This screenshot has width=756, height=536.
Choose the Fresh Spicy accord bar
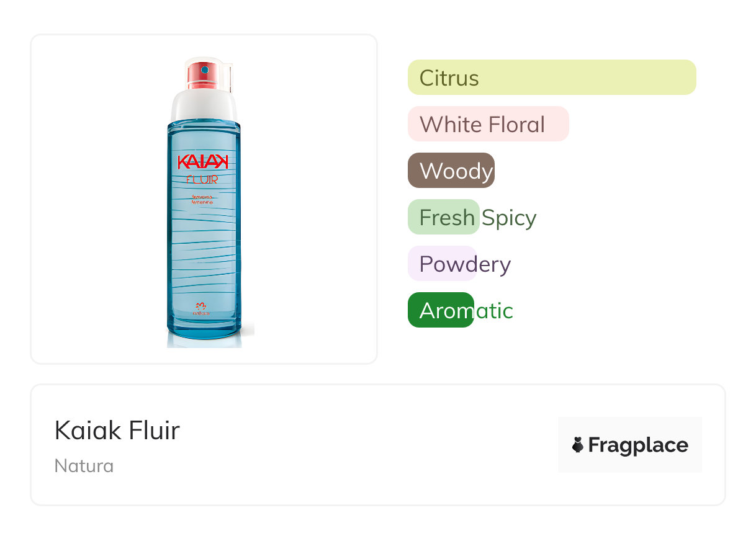(444, 217)
